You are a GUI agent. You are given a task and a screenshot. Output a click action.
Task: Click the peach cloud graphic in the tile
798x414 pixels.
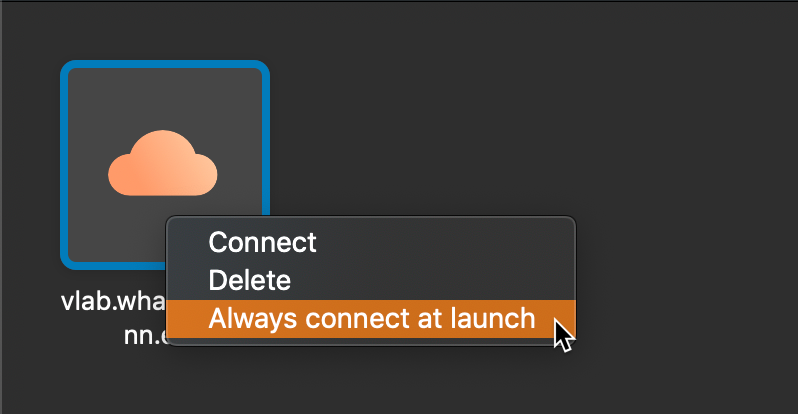[x=162, y=163]
